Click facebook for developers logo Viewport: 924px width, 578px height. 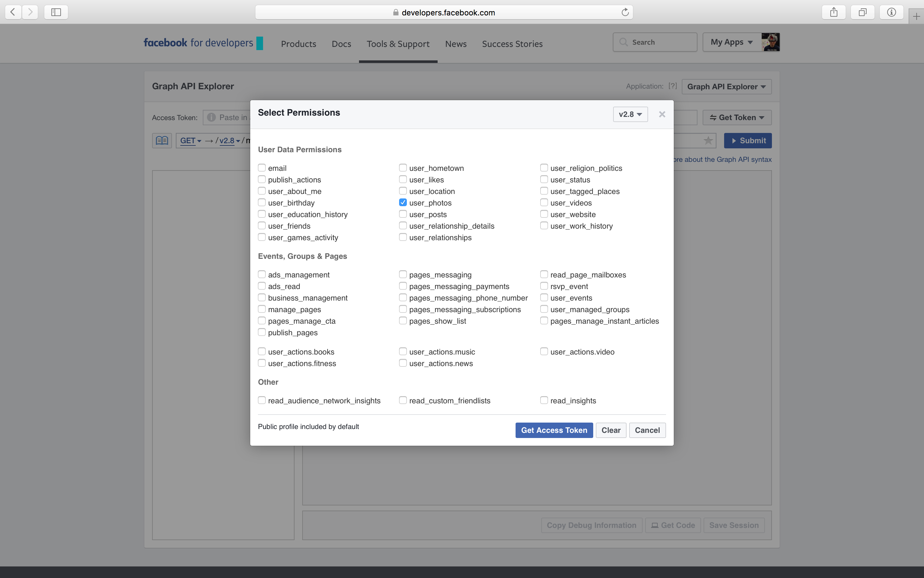203,43
